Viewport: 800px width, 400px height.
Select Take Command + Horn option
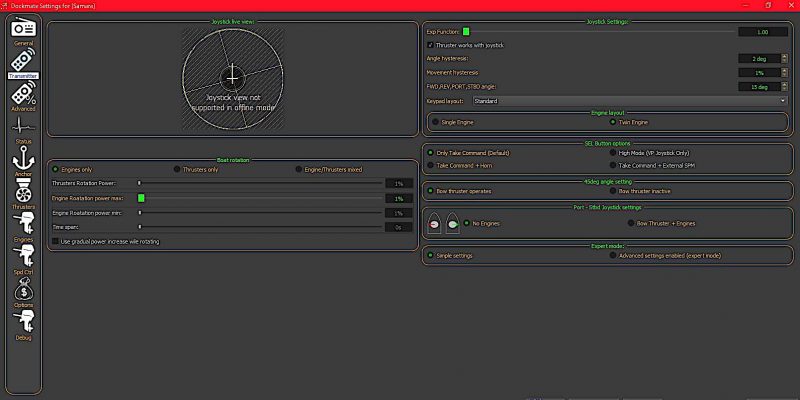431,165
